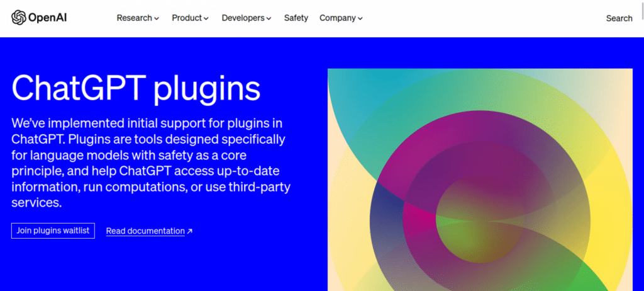
Task: Expand the Company menu
Action: (x=341, y=18)
